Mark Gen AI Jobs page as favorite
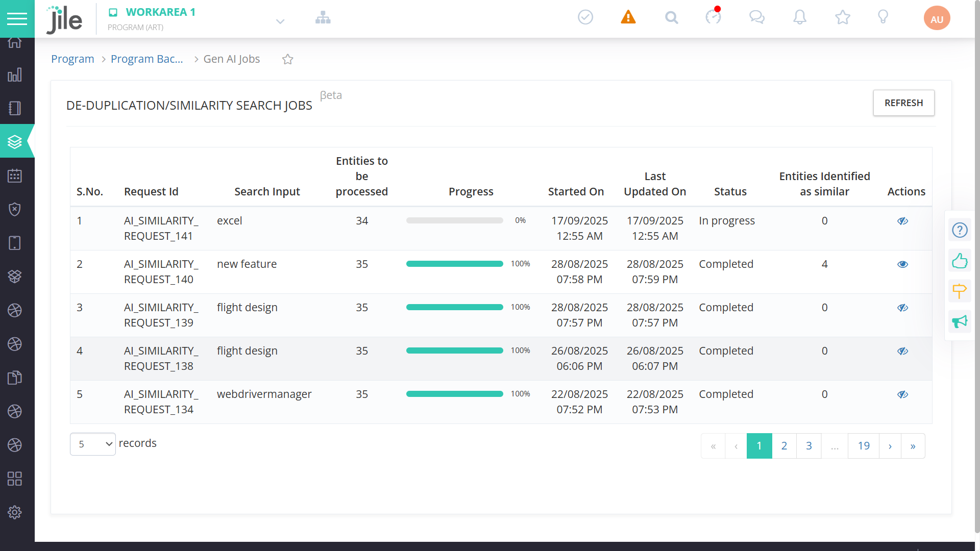Screen dimensions: 980x551 [x=288, y=59]
